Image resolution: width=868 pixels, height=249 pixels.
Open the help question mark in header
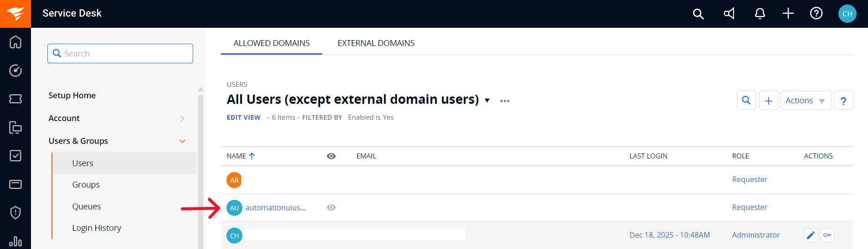point(816,14)
